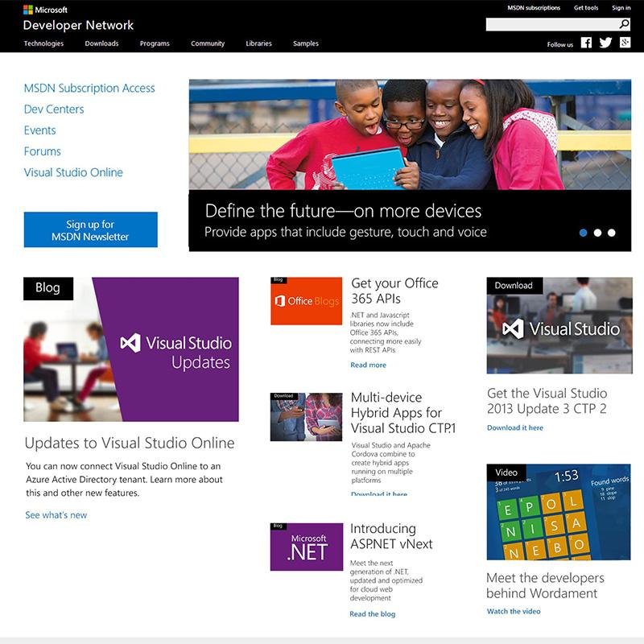Open the kids with tablet hero image

(410, 134)
